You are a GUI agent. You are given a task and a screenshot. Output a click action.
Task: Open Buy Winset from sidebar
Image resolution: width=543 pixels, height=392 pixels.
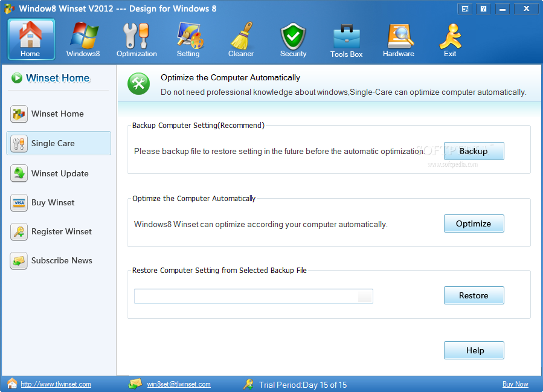coord(59,202)
